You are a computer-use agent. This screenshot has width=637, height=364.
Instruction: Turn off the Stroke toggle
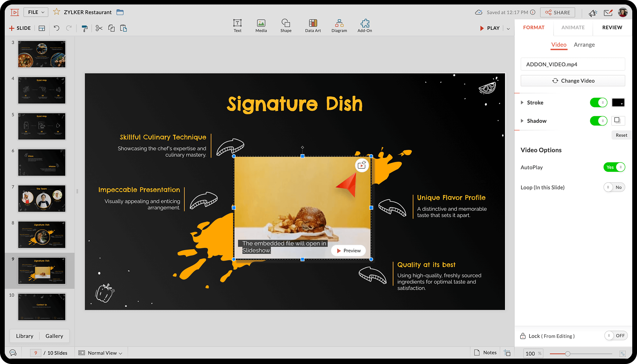(x=598, y=103)
